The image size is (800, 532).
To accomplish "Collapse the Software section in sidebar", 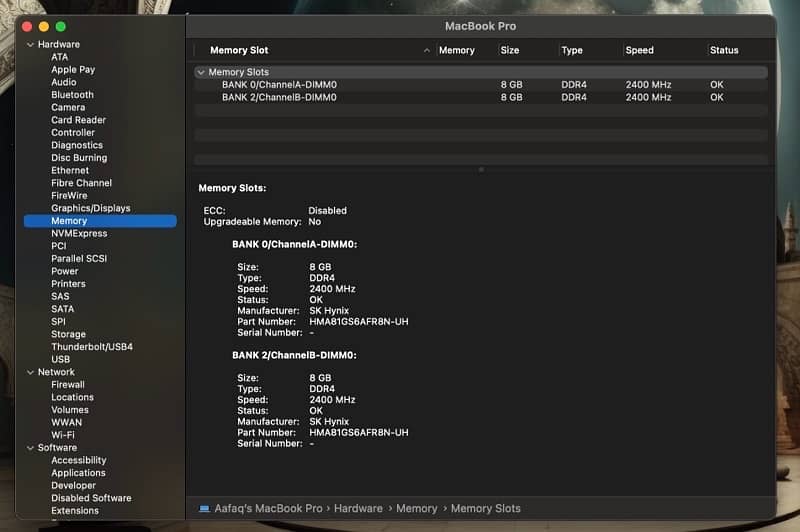I will [30, 448].
